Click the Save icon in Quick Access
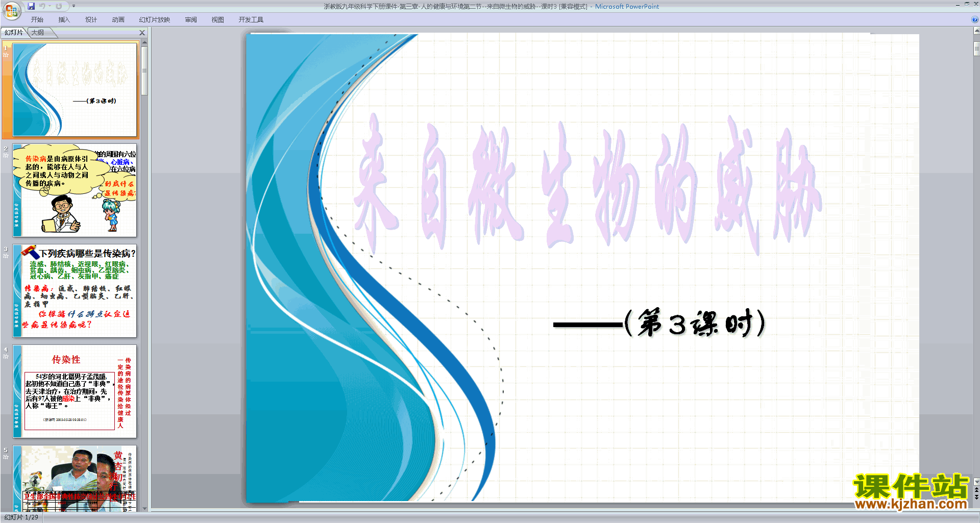Screen dimensions: 980x523 coord(31,6)
